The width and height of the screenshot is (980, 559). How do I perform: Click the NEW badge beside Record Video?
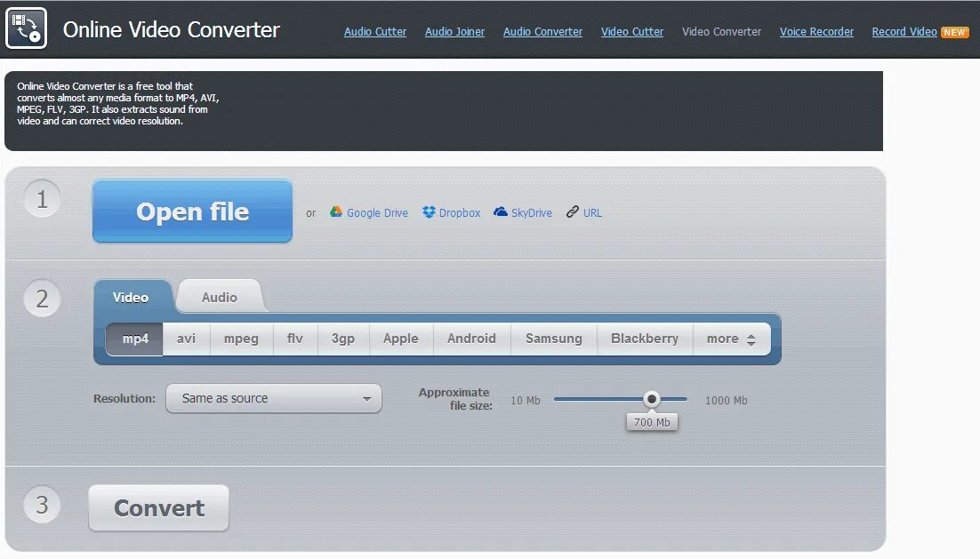click(x=954, y=33)
